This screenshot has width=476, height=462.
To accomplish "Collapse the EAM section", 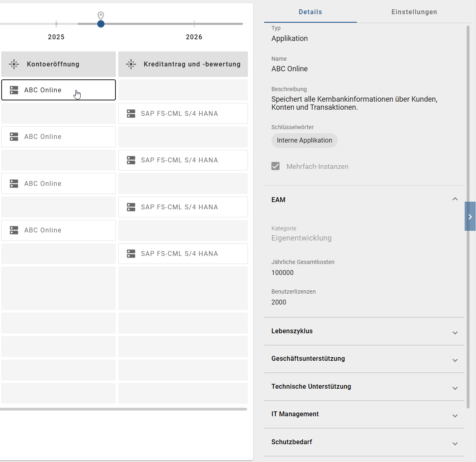I will tap(455, 199).
